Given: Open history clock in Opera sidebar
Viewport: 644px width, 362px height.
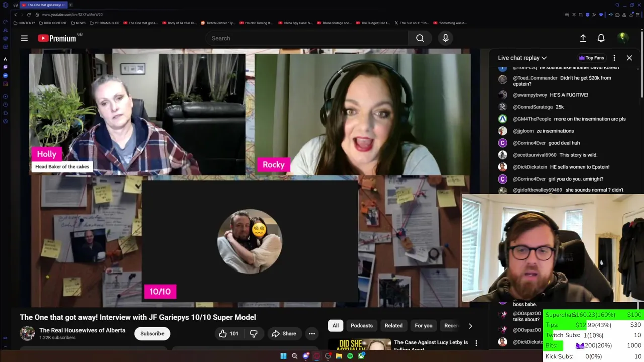Looking at the screenshot, I should pos(5,104).
